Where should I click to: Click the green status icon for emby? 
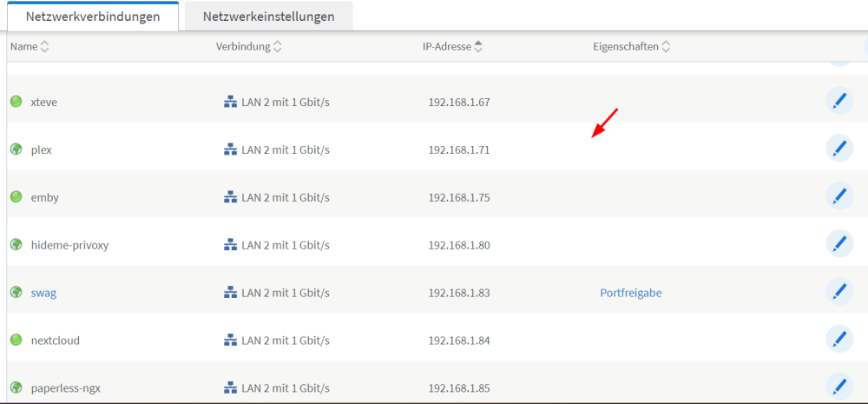(16, 196)
